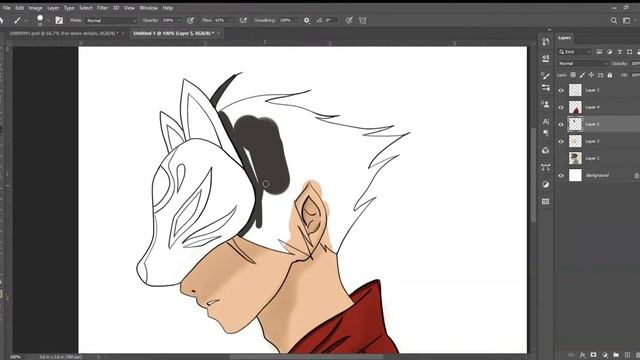Select the Layers panel tab

(564, 38)
